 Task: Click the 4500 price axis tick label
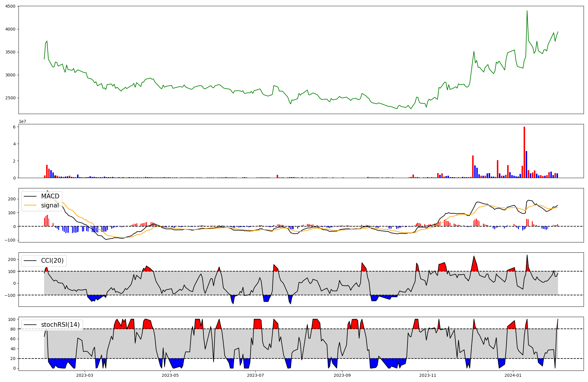[11, 6]
